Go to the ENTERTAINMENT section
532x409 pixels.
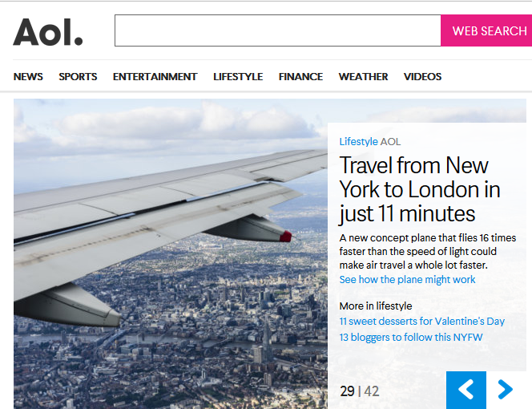click(155, 77)
